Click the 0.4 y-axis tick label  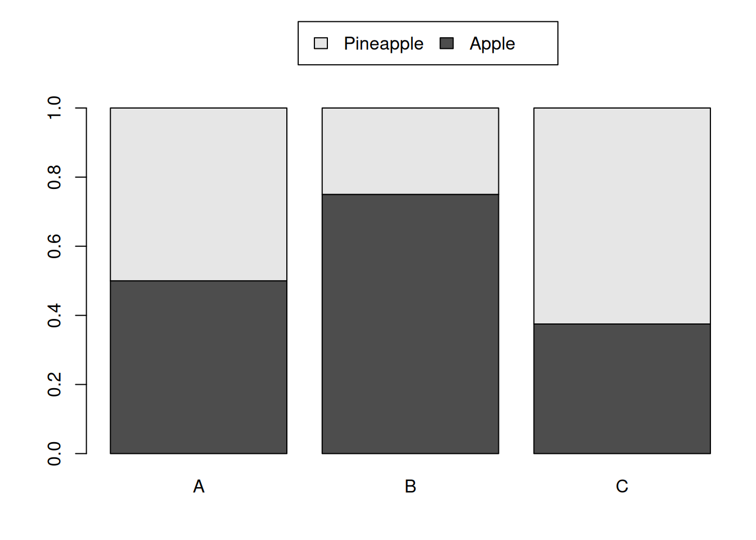pos(54,316)
